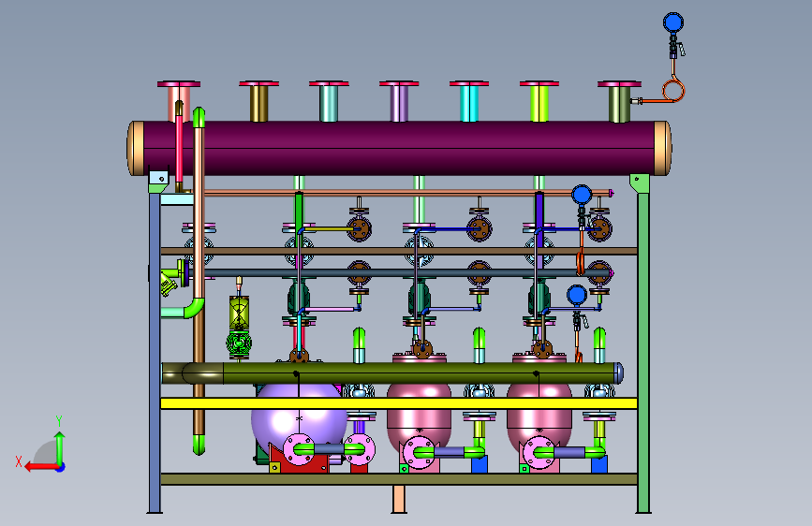Select the purple spherical tank
Image resolution: width=812 pixels, height=526 pixels.
point(299,416)
